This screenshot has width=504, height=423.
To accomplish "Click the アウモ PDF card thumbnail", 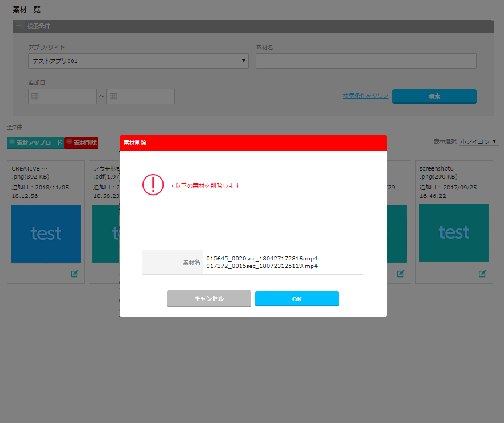I will [x=106, y=234].
